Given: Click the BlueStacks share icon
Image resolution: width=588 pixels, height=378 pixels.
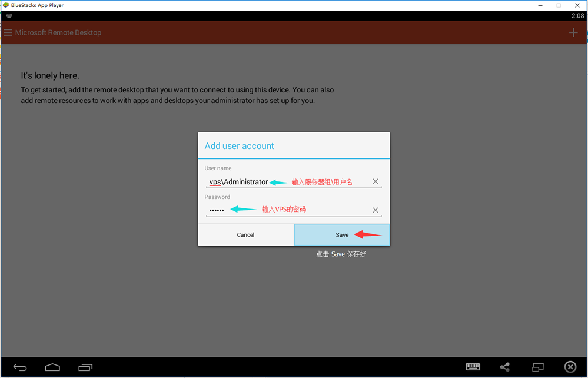Looking at the screenshot, I should [505, 367].
